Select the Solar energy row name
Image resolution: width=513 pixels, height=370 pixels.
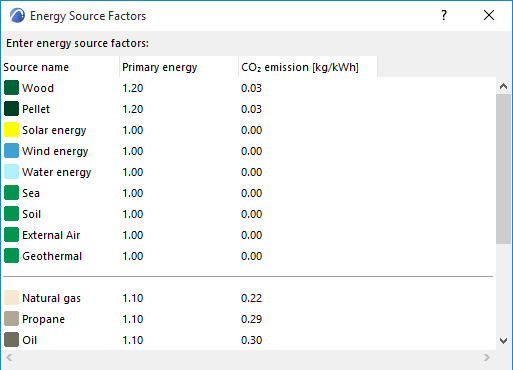pos(54,130)
